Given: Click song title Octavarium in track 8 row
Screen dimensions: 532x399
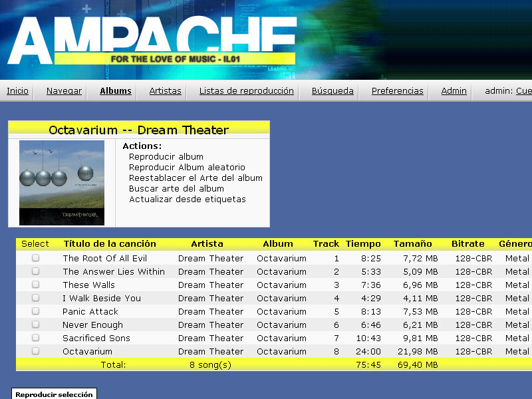Looking at the screenshot, I should [87, 351].
